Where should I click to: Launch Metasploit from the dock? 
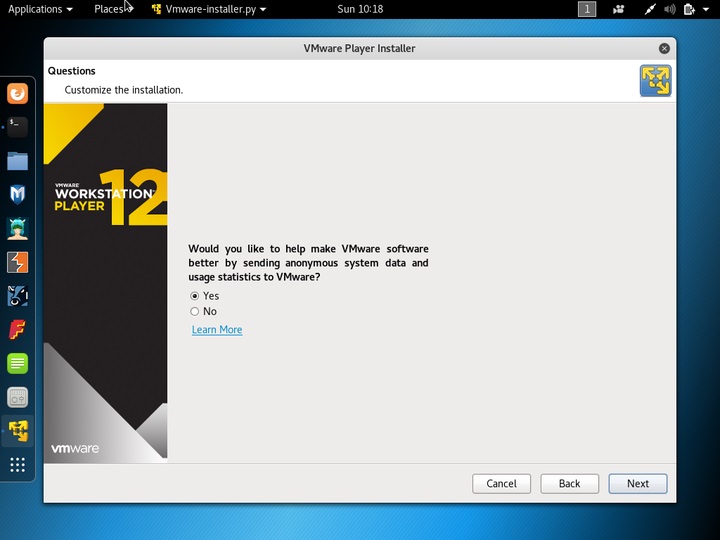tap(17, 195)
